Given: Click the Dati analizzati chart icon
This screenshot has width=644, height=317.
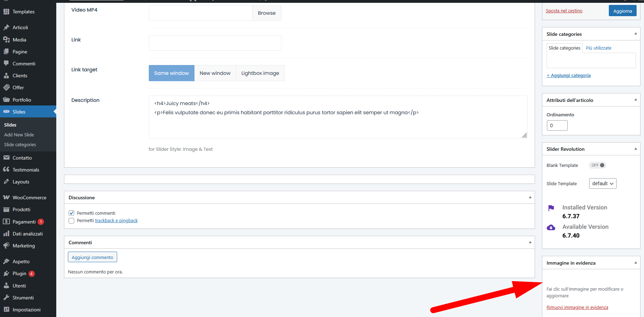Looking at the screenshot, I should (x=6, y=234).
